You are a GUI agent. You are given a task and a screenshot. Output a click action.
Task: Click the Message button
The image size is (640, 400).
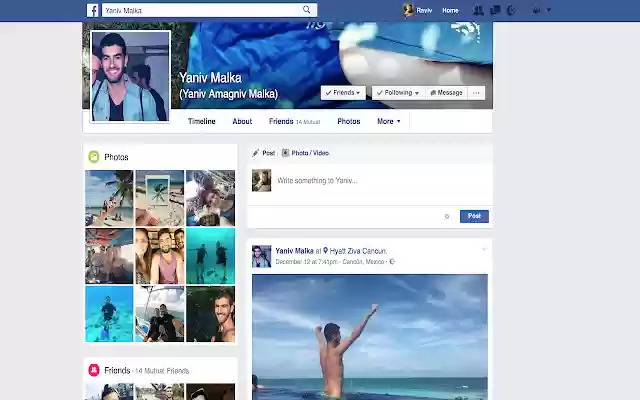(447, 93)
